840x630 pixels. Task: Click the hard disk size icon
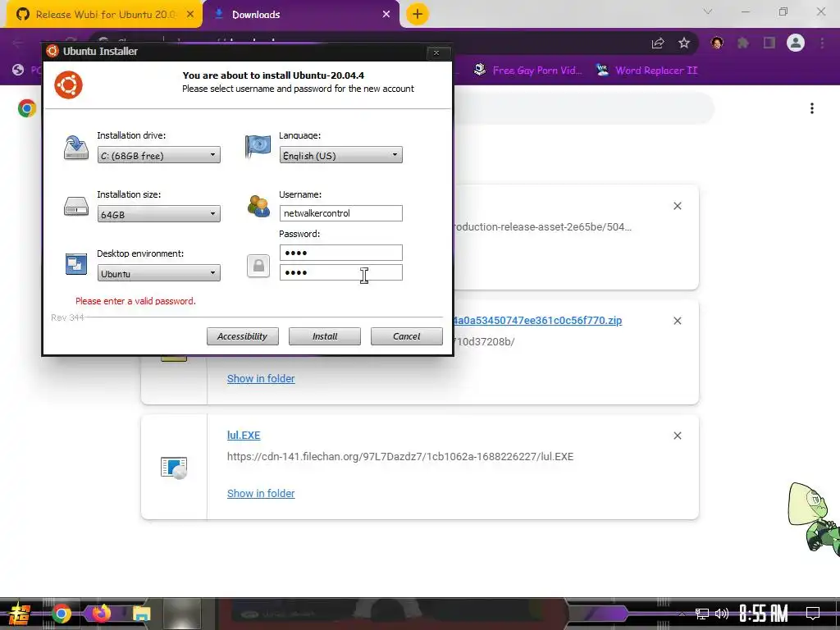click(x=76, y=206)
